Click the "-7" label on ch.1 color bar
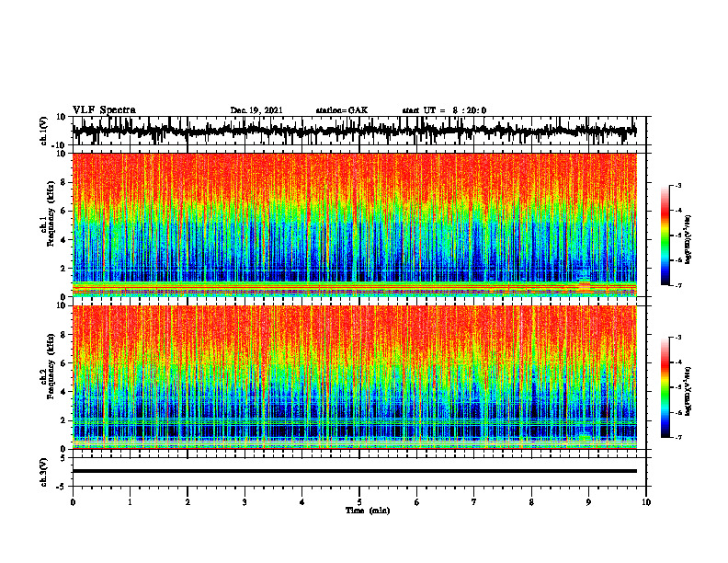The image size is (728, 563). (x=678, y=285)
